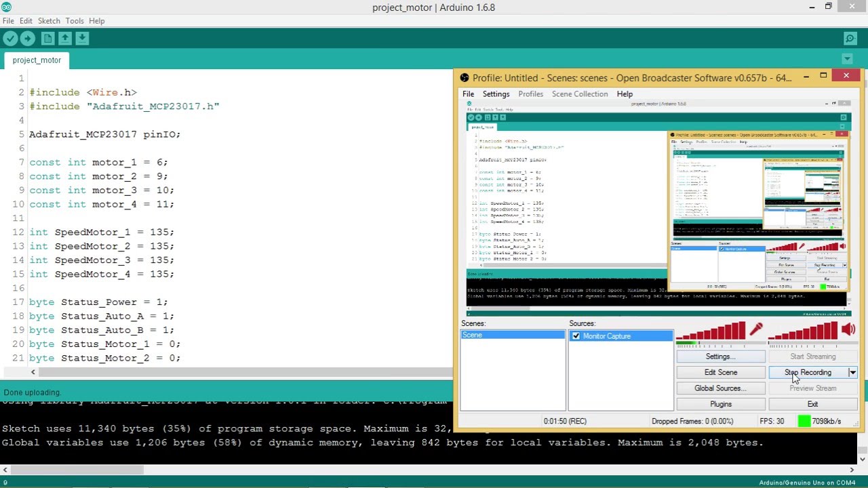Click the green bitrate indicator square
This screenshot has width=868, height=488.
point(804,421)
